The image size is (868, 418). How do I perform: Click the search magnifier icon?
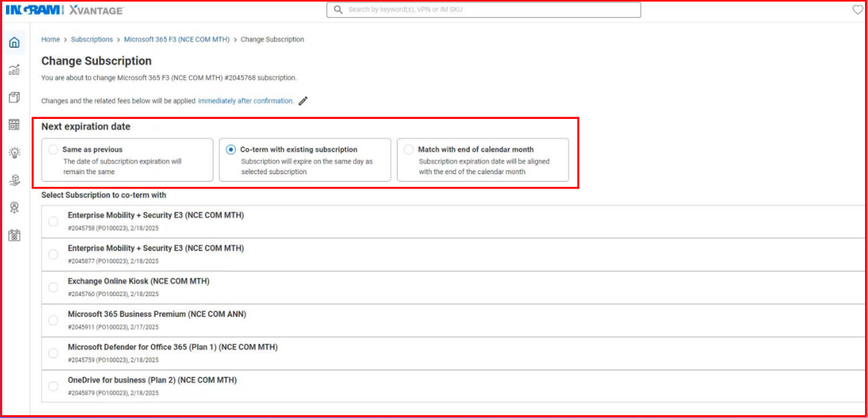click(x=337, y=10)
